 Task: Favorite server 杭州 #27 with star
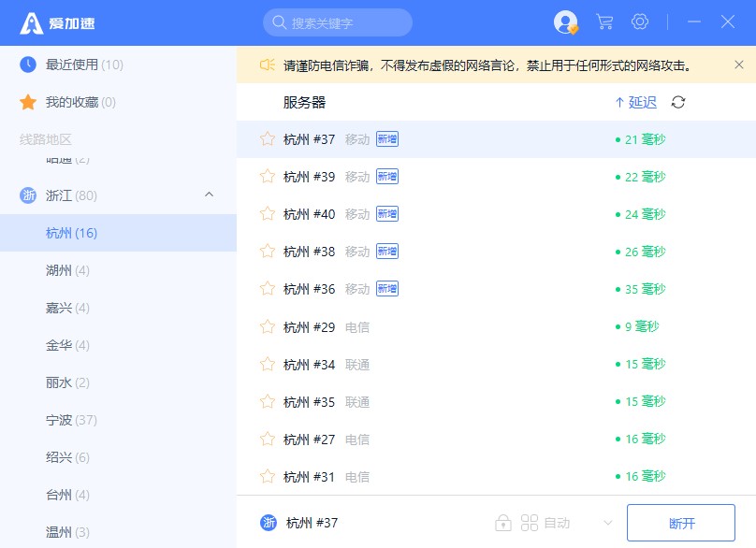pyautogui.click(x=267, y=440)
